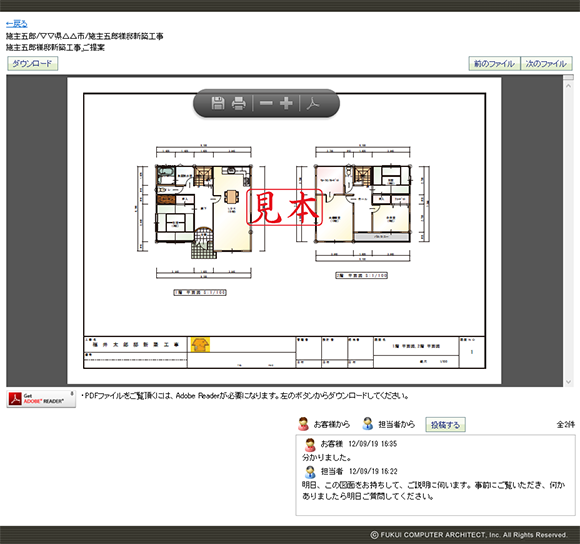Click scroll down arrow of PDF viewer
This screenshot has height=544, width=580.
569,382
